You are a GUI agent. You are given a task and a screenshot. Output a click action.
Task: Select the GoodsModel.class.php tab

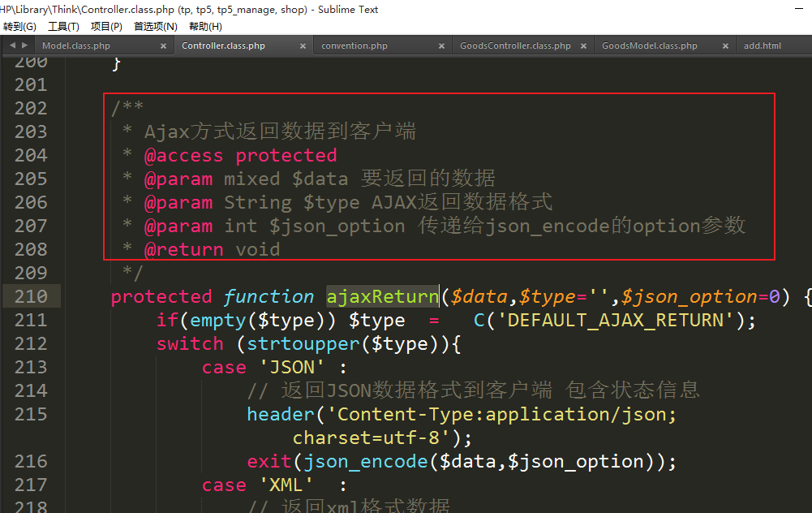point(649,46)
